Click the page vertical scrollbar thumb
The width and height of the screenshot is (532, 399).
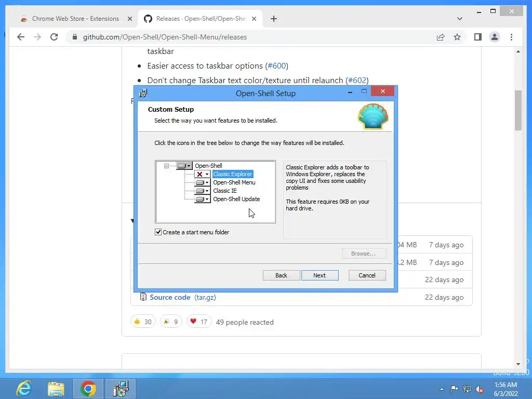[x=518, y=110]
